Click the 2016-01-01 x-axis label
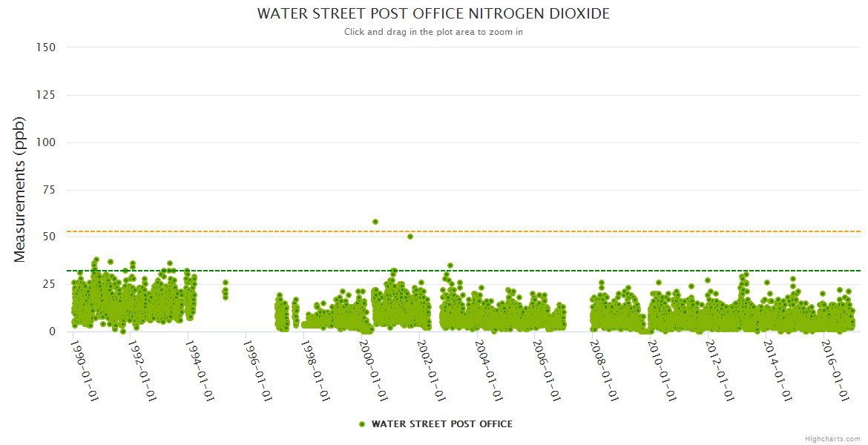Viewport: 868px width, 445px height. click(836, 371)
